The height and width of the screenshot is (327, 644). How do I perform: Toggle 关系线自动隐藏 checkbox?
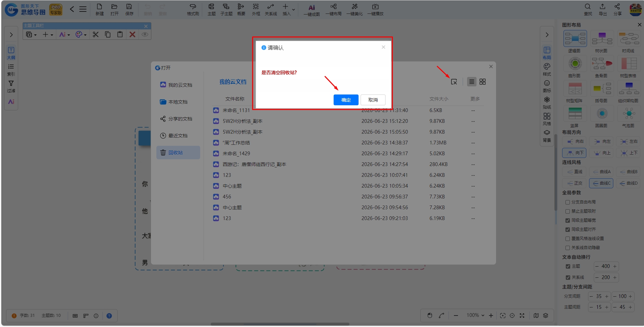(x=568, y=248)
